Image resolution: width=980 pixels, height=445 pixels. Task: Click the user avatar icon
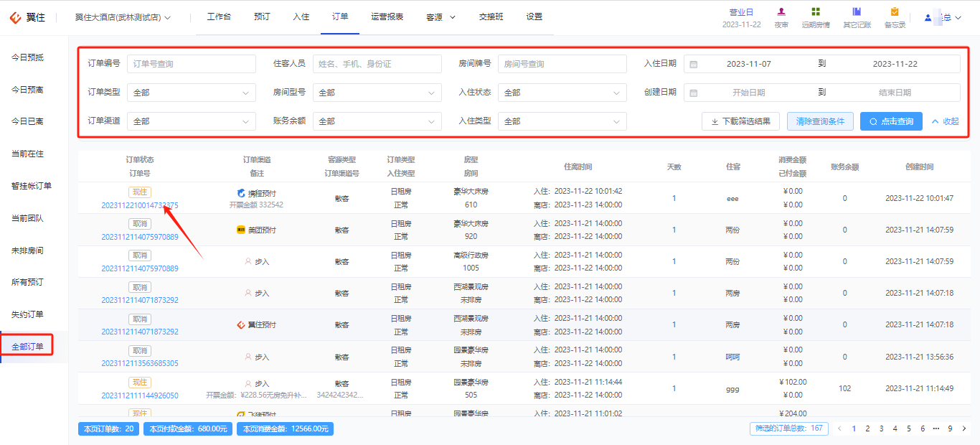point(928,17)
